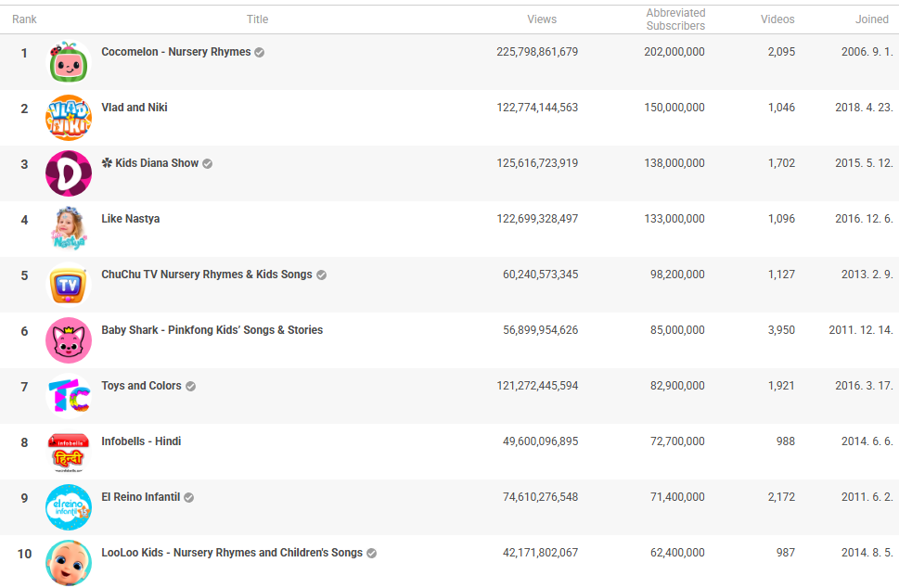Open the Cocomelon watermelon channel icon
Image resolution: width=899 pixels, height=588 pixels.
(x=69, y=62)
